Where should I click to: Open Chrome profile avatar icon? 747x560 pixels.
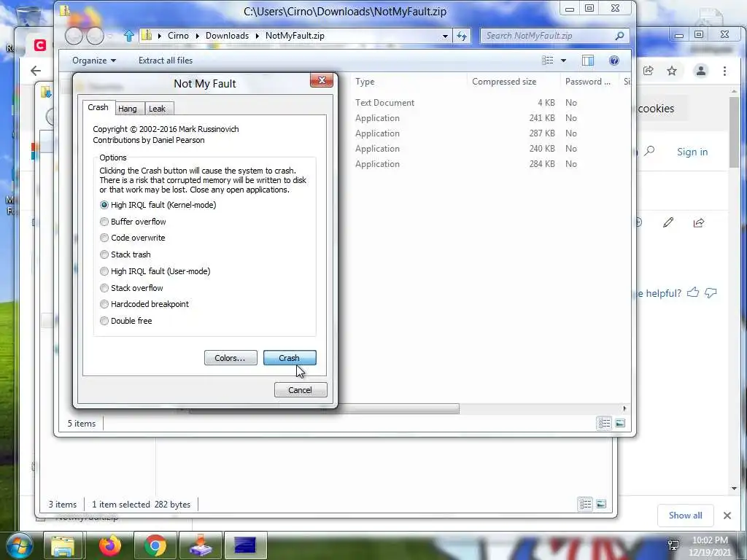click(x=701, y=71)
